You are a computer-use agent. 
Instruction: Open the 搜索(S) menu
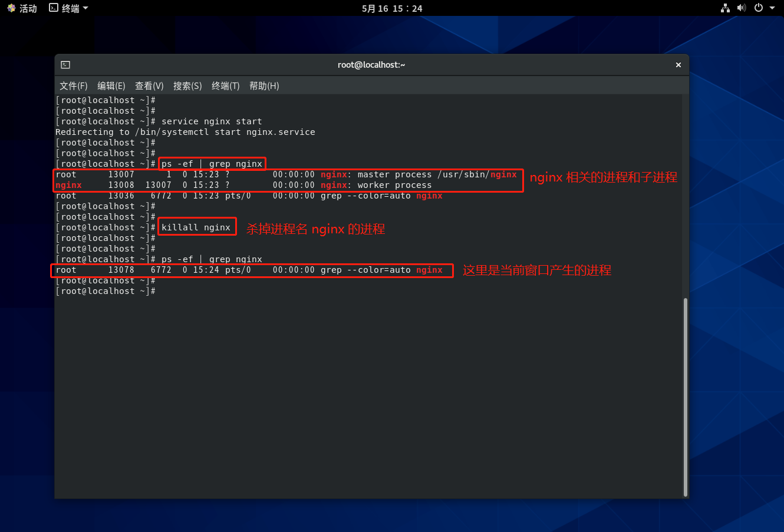click(x=187, y=86)
